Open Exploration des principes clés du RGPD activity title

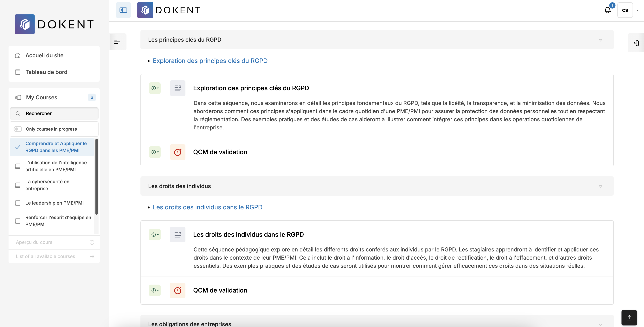pos(251,88)
